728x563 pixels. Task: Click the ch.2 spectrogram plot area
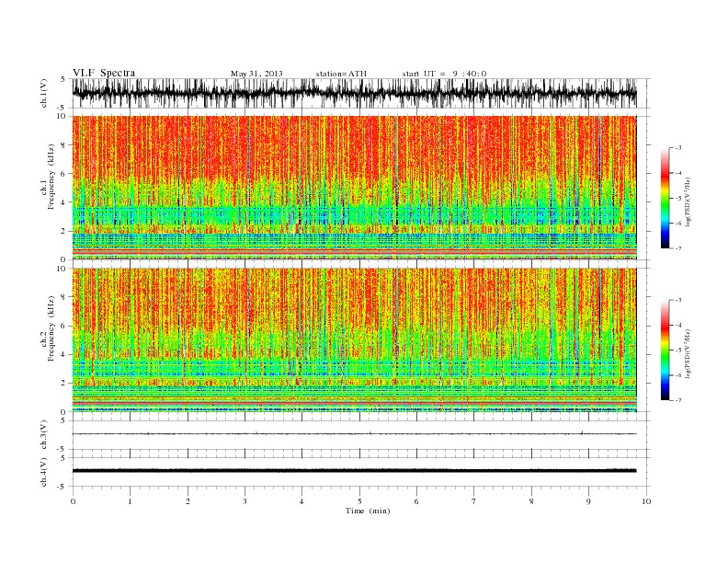click(x=354, y=340)
